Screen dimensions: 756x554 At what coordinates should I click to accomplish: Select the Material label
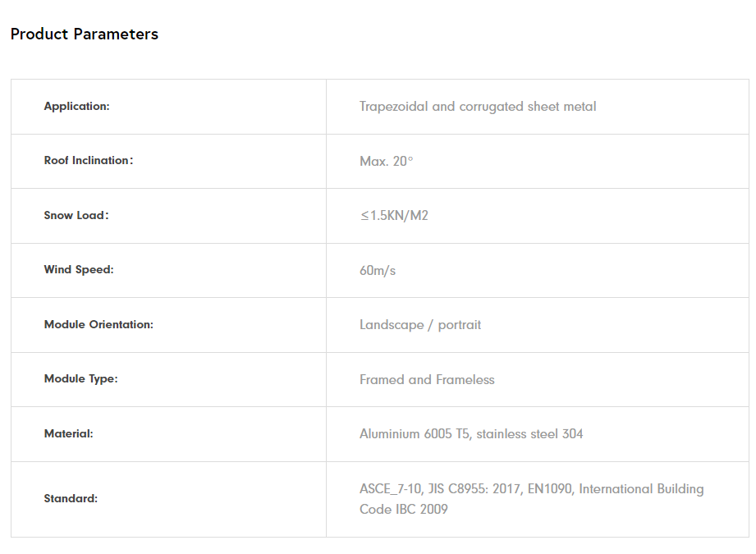coord(68,434)
